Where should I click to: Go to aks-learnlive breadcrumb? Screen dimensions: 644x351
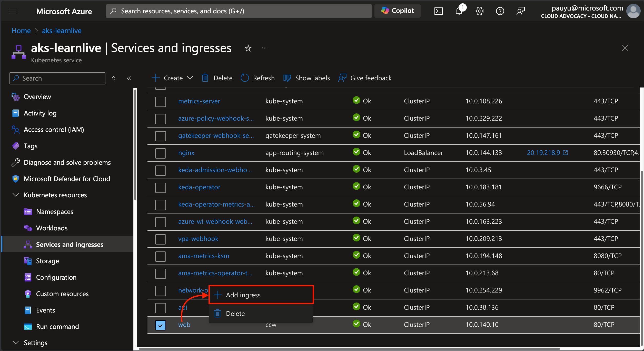(x=62, y=31)
